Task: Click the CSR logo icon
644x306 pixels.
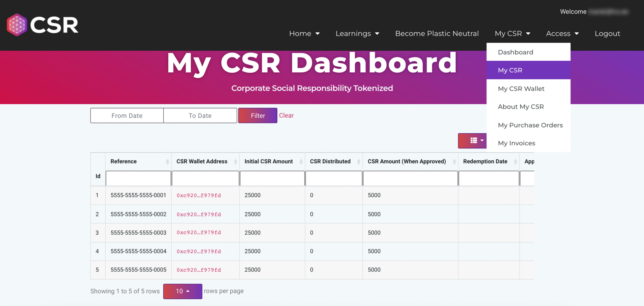Action: (18, 24)
